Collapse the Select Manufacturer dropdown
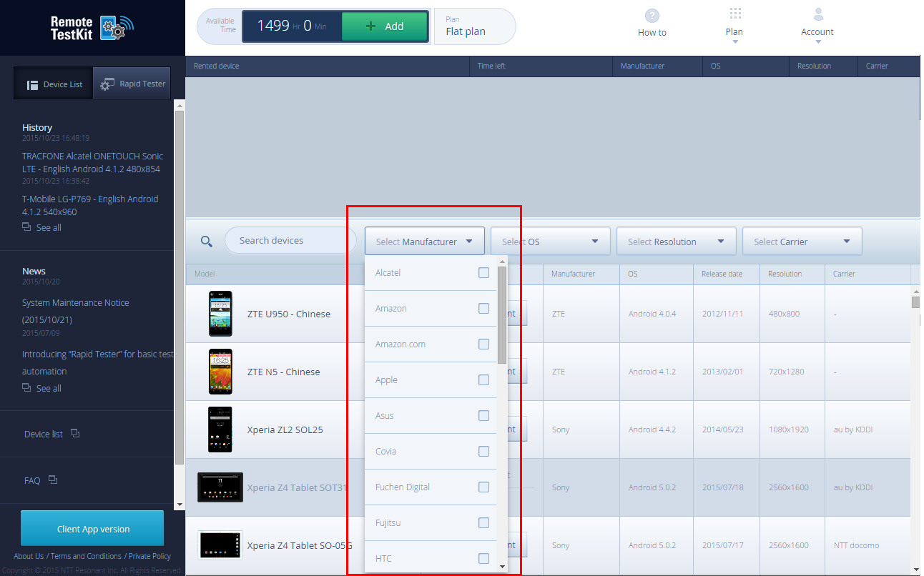The image size is (924, 576). (x=425, y=242)
